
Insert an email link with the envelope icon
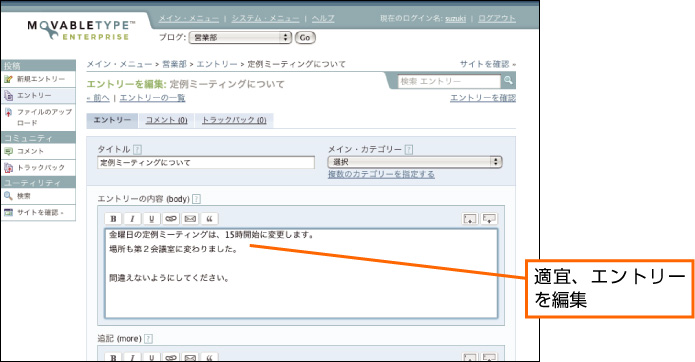(190, 218)
